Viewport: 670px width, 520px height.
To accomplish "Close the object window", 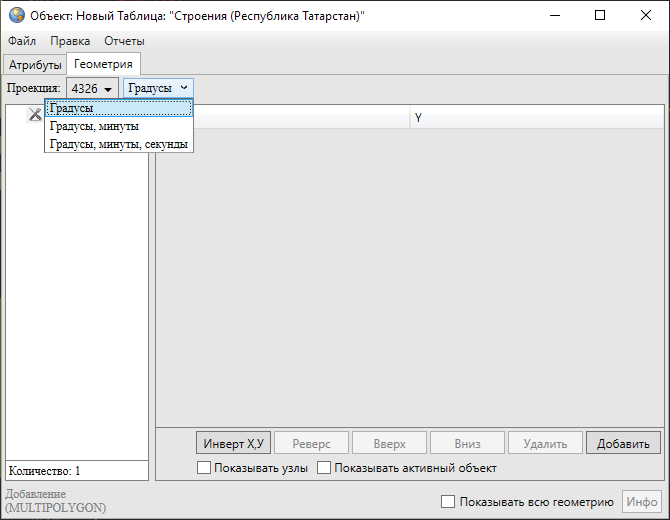I will point(645,16).
